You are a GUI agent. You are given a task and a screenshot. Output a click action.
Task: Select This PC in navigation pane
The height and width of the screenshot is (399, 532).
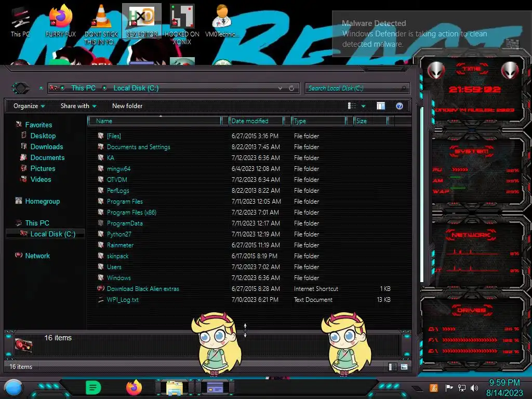(x=37, y=223)
